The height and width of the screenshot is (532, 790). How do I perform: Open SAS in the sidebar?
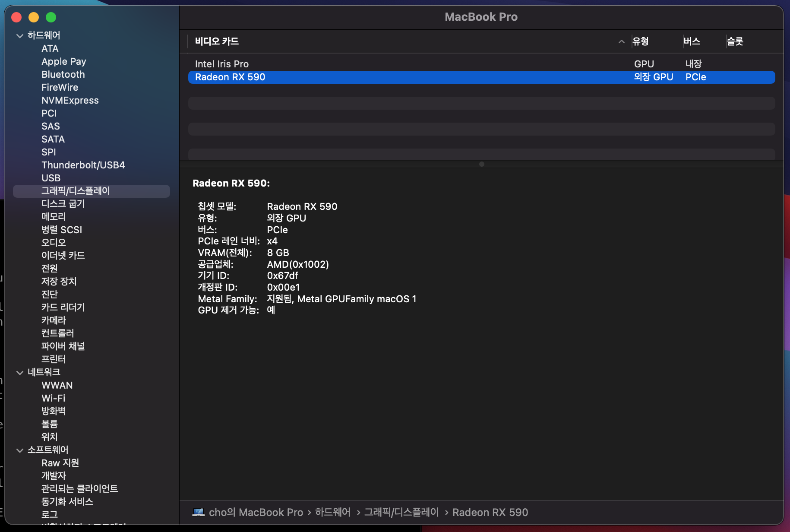pyautogui.click(x=51, y=127)
